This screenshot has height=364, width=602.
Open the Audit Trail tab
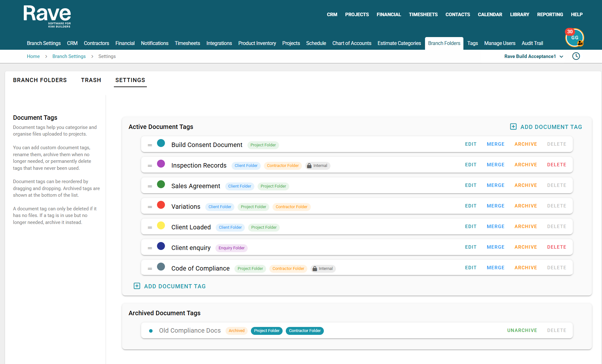point(533,43)
